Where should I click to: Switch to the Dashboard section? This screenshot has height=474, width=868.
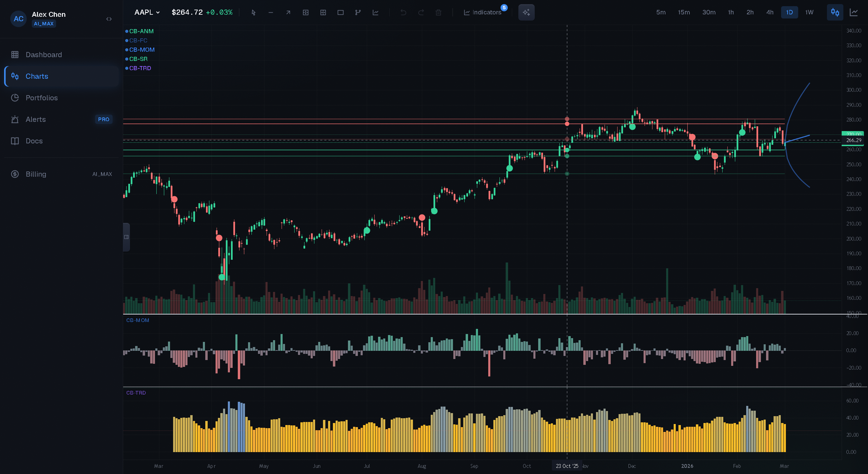pos(43,54)
